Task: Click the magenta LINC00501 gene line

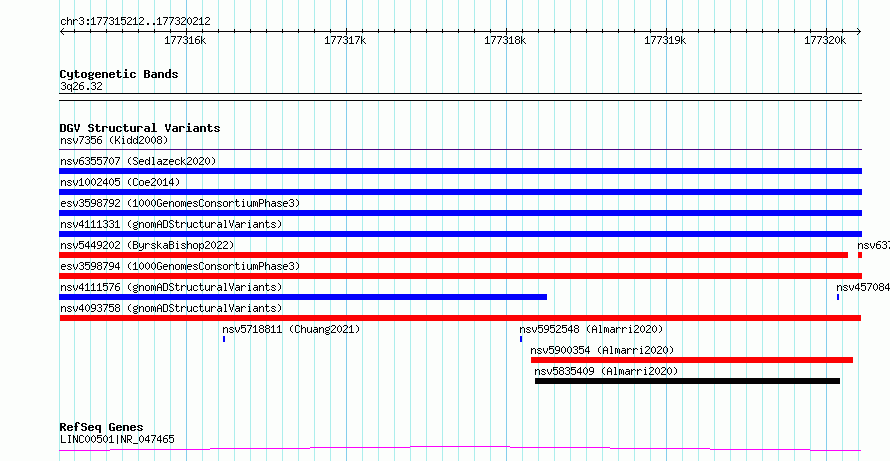Action: (x=460, y=449)
